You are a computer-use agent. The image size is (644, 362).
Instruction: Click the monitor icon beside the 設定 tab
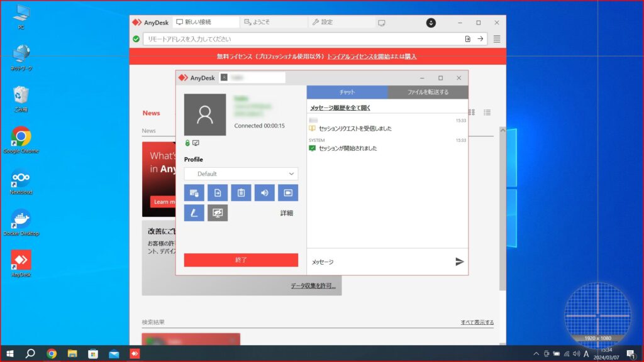pyautogui.click(x=382, y=23)
